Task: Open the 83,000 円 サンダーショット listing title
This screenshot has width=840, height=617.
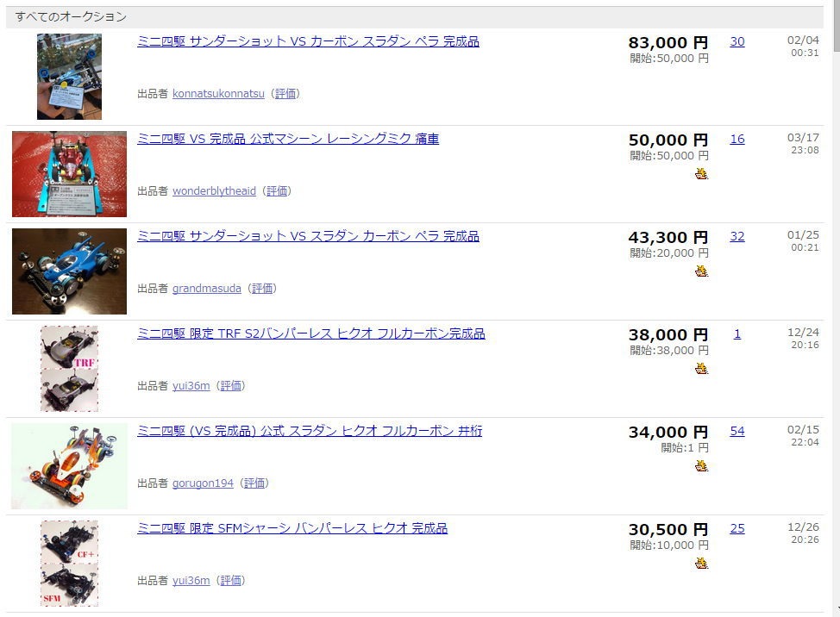Action: pos(308,41)
